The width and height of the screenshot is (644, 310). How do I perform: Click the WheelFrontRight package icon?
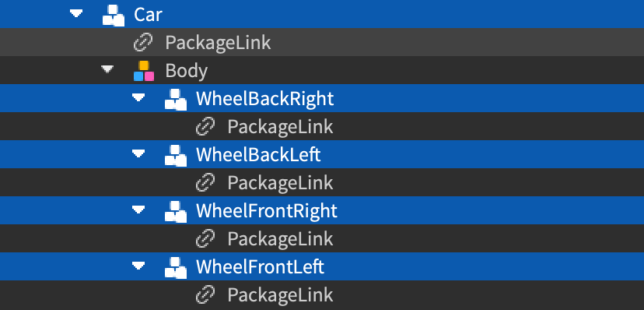pos(176,211)
